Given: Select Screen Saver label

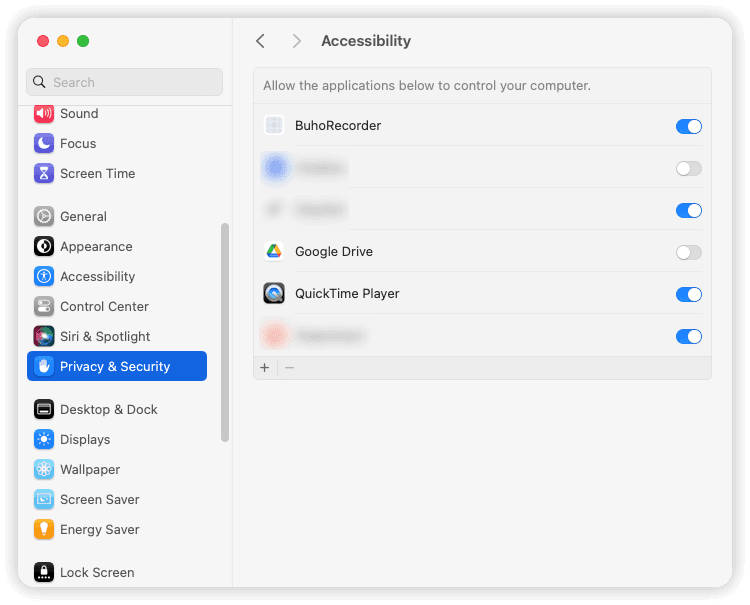Looking at the screenshot, I should [x=99, y=500].
